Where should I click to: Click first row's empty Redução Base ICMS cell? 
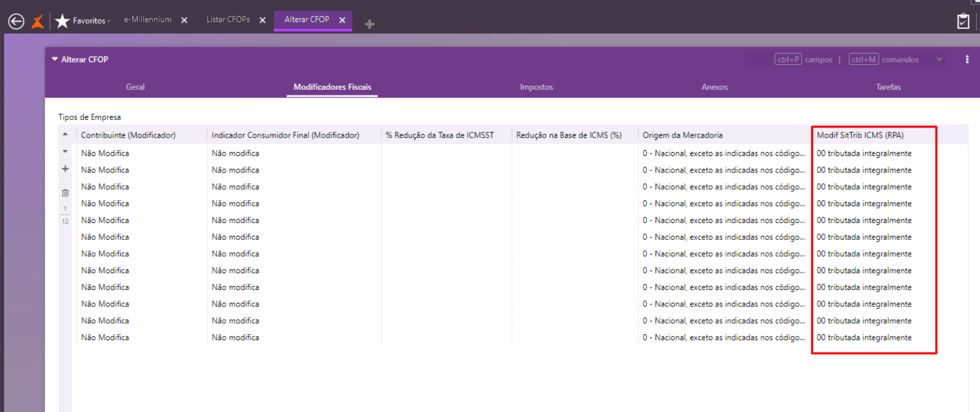575,153
